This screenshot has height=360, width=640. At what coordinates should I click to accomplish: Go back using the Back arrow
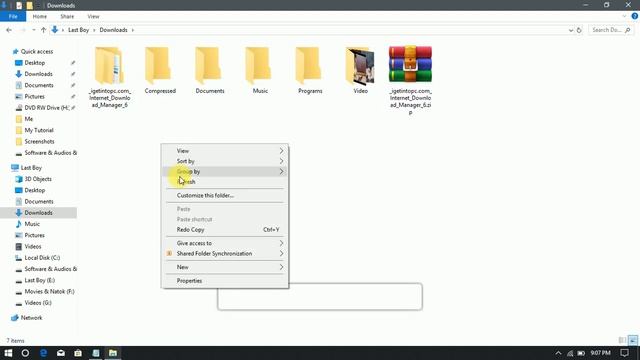[9, 30]
